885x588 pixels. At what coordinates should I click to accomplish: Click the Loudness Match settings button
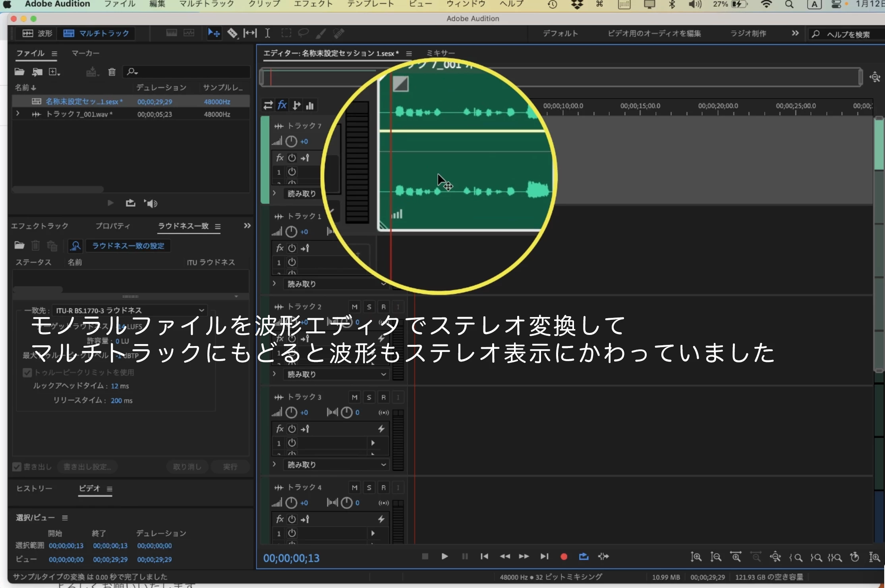128,246
